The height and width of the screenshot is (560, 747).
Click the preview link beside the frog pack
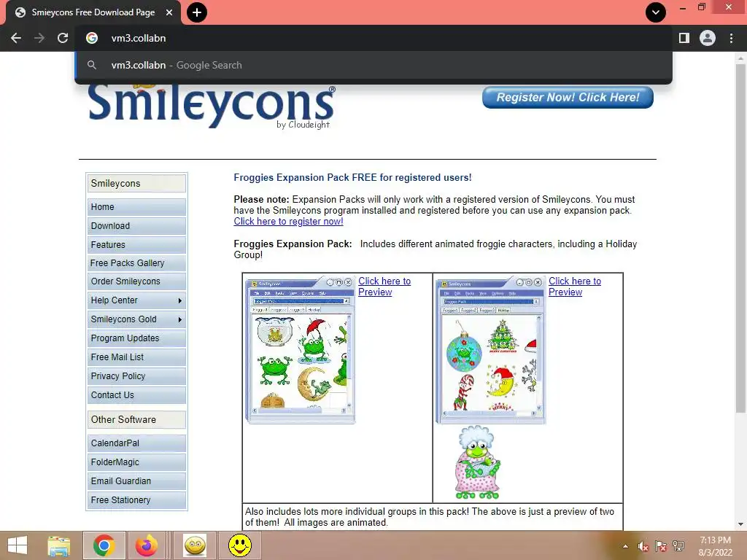click(384, 287)
